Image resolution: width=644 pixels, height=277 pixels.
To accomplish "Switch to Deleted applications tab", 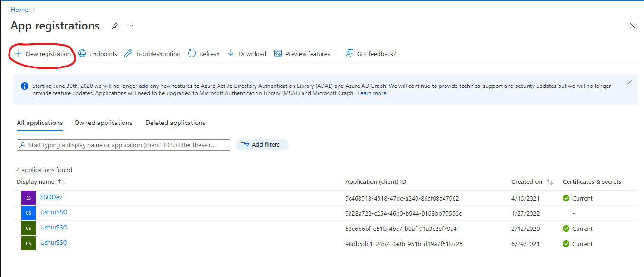I will (175, 123).
